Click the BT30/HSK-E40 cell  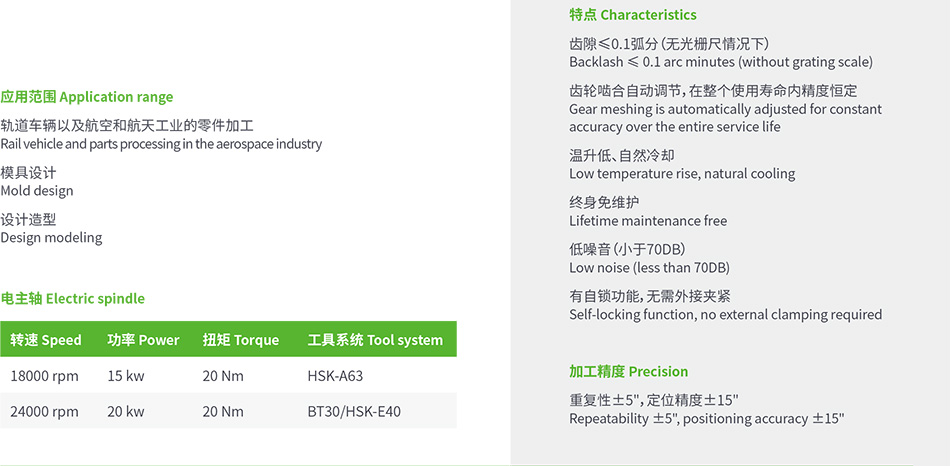[354, 411]
